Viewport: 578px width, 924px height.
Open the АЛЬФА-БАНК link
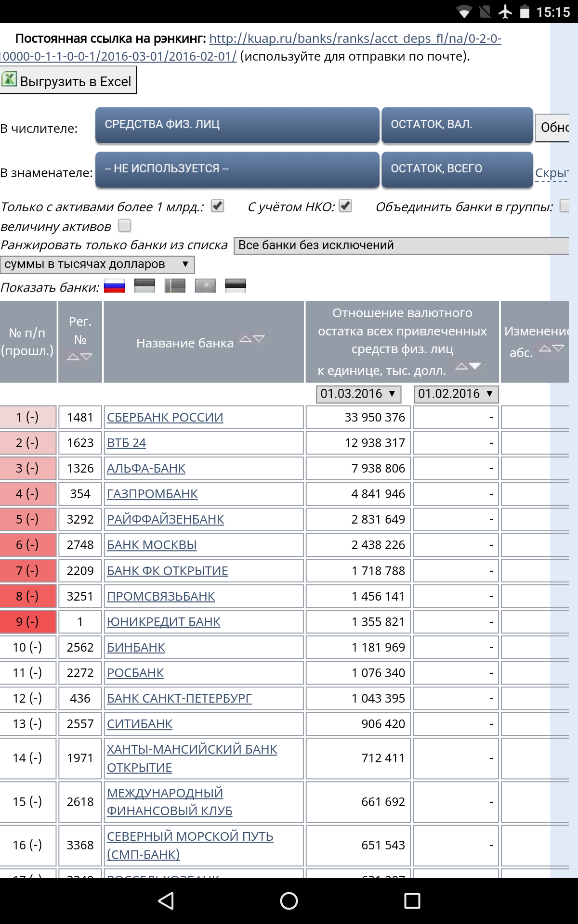click(x=146, y=468)
